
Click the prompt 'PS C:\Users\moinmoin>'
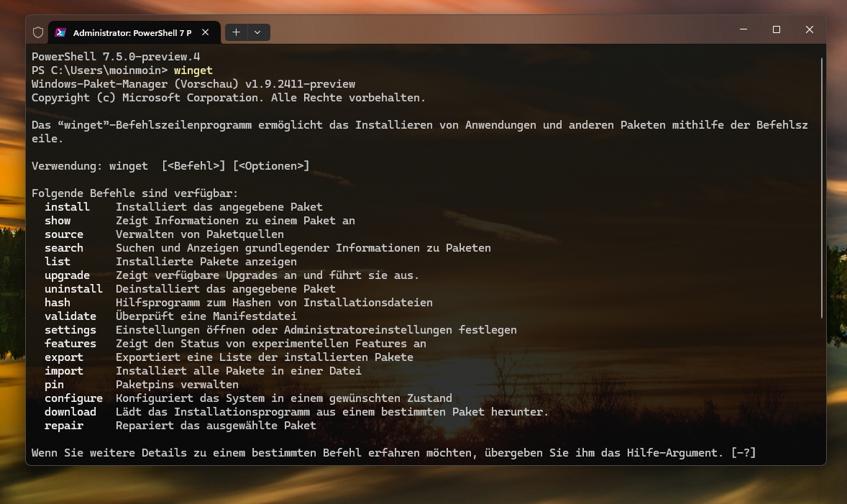coord(99,70)
